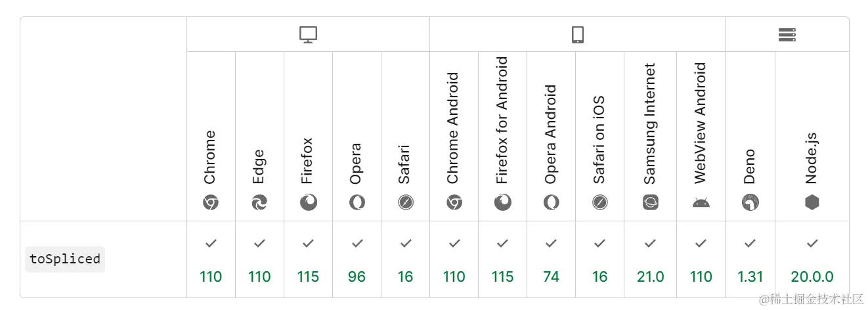
Task: Click the Chrome desktop browser icon
Action: [211, 203]
